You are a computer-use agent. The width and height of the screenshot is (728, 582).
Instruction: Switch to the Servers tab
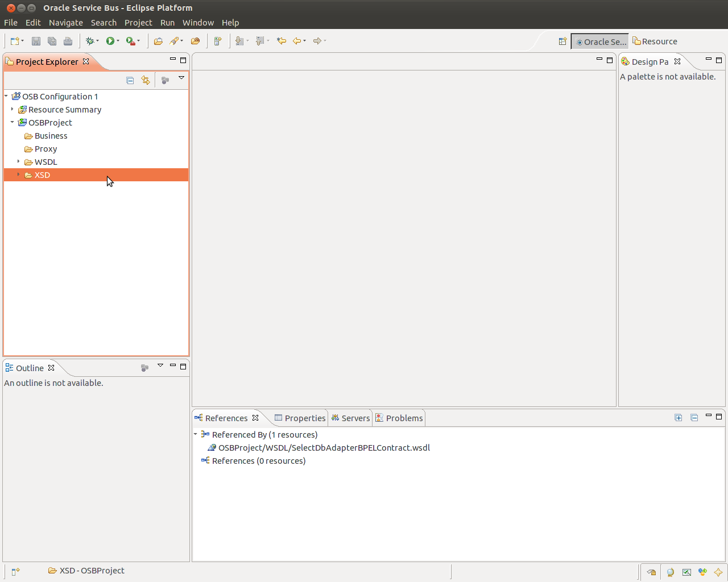pos(350,418)
